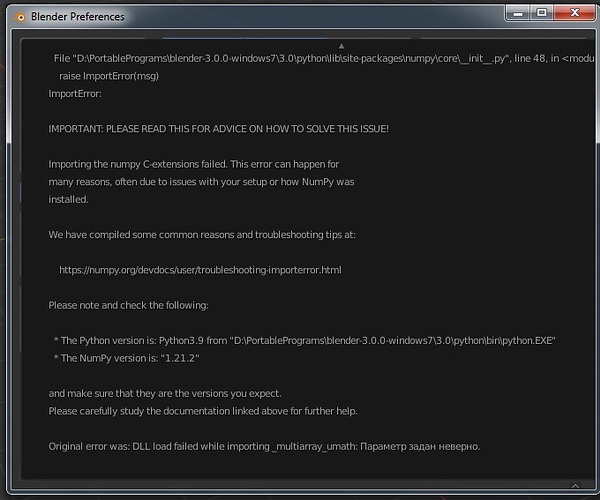This screenshot has height=500, width=600.
Task: Click the chevron arrow at bottom right corner
Action: point(575,486)
